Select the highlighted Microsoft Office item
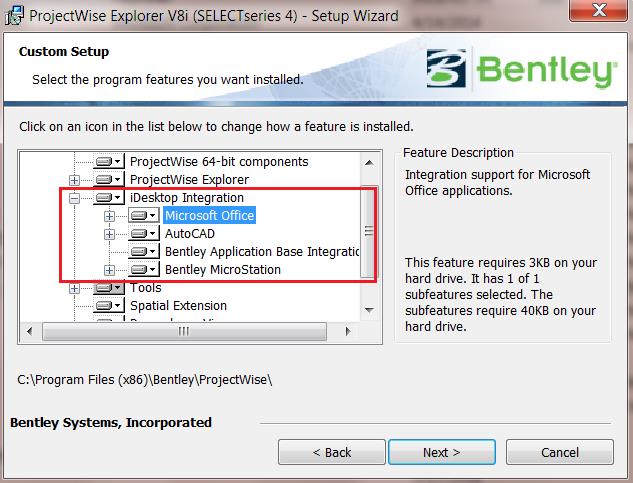This screenshot has width=633, height=483. pos(210,216)
